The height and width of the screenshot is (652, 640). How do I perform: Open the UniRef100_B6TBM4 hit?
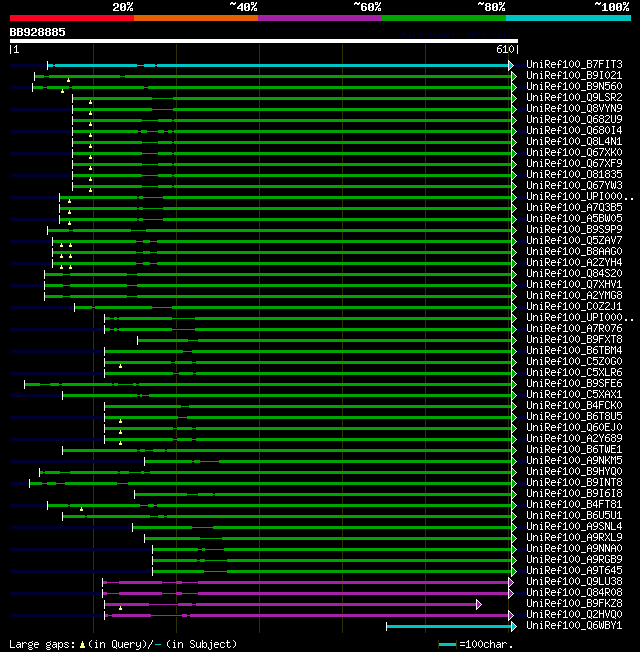[x=574, y=351]
